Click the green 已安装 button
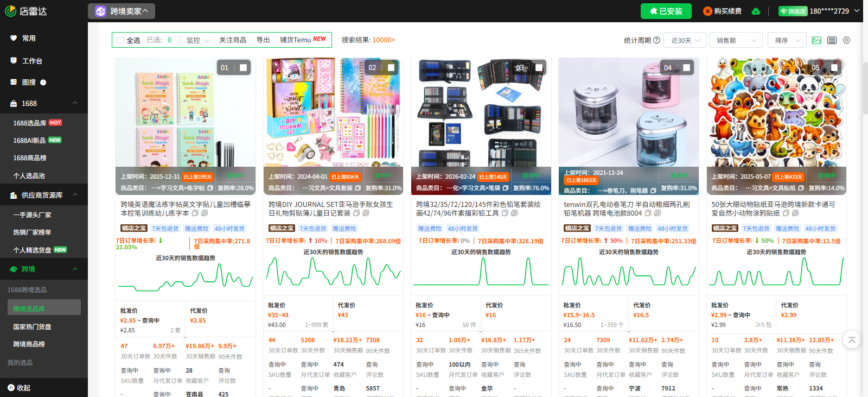 tap(666, 11)
